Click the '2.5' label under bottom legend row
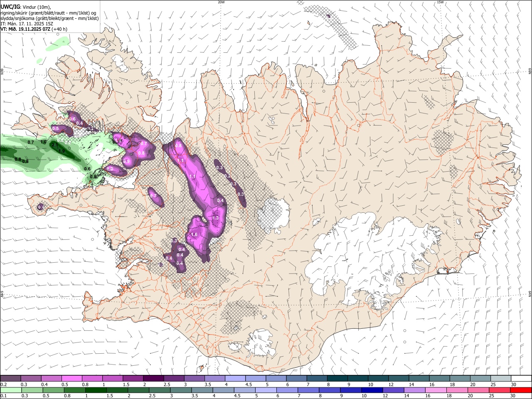 pyautogui.click(x=152, y=396)
